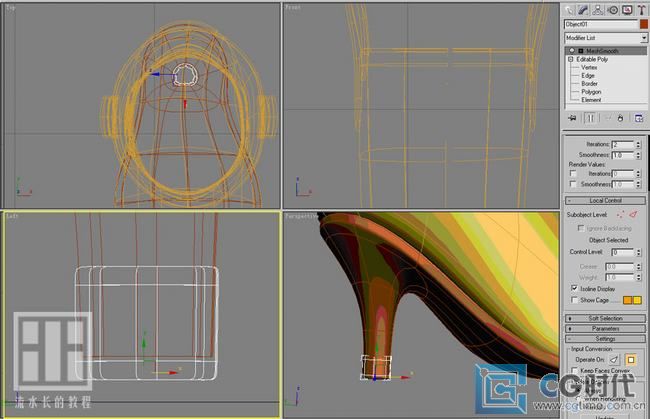Toggle Ignore Backfacing checkbox
The width and height of the screenshot is (650, 419).
(581, 228)
